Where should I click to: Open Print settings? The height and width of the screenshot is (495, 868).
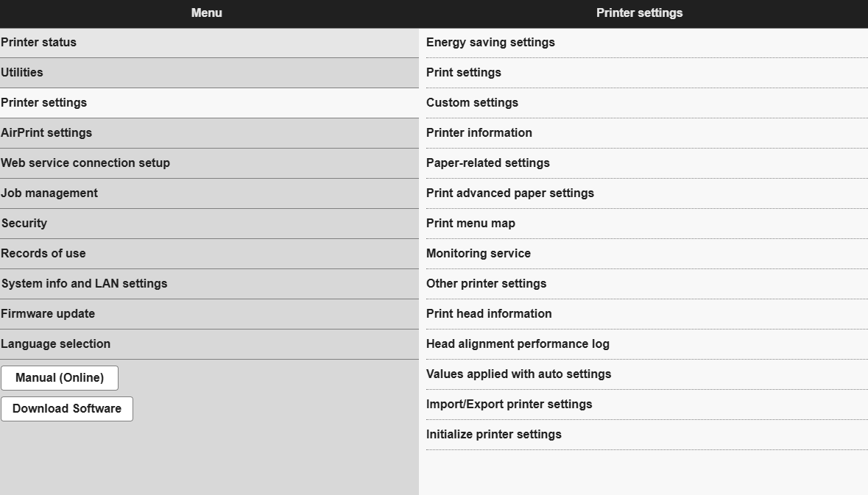[463, 72]
